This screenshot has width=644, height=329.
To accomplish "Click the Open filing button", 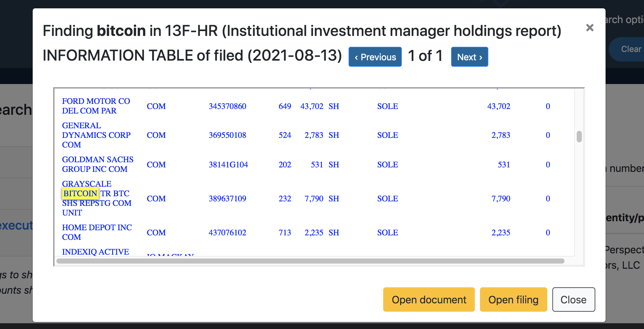I will [513, 299].
